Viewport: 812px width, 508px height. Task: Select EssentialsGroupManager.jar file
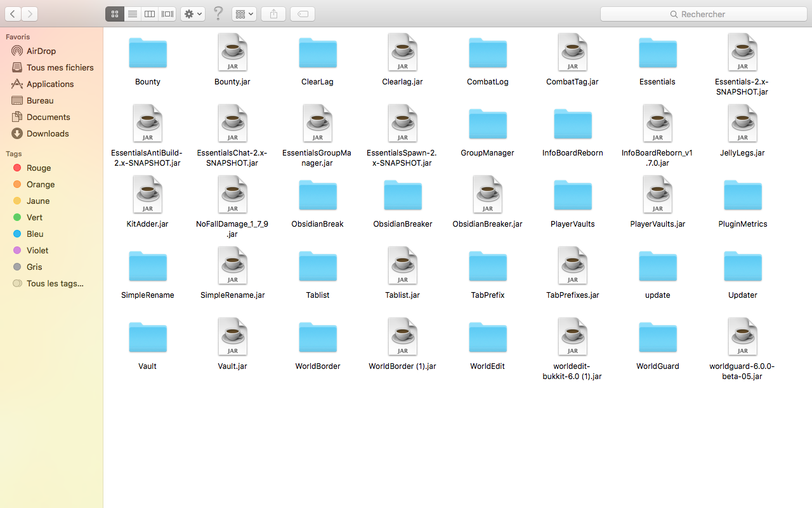pyautogui.click(x=318, y=123)
